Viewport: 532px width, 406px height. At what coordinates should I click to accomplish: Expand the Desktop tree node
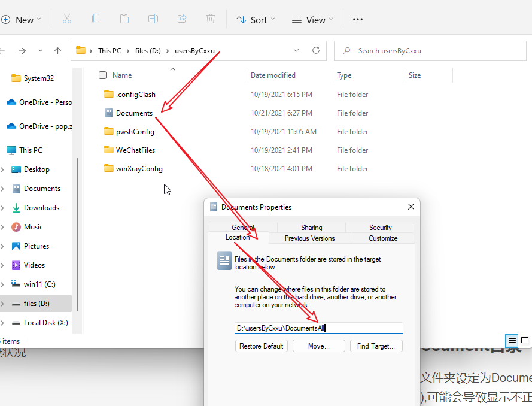[x=2, y=169]
